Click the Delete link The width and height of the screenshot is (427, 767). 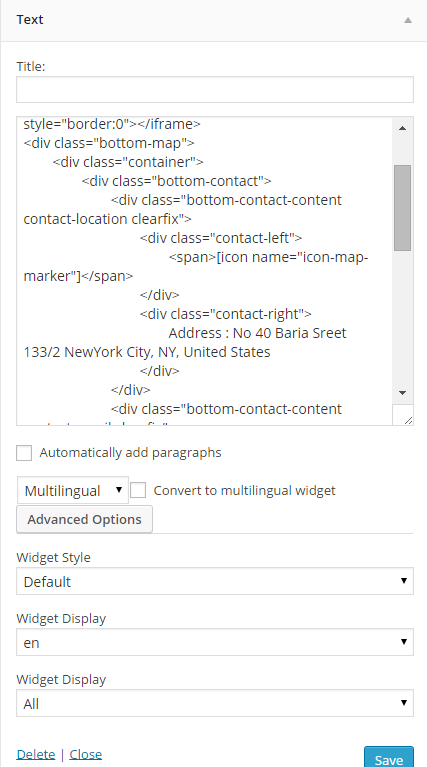[36, 754]
